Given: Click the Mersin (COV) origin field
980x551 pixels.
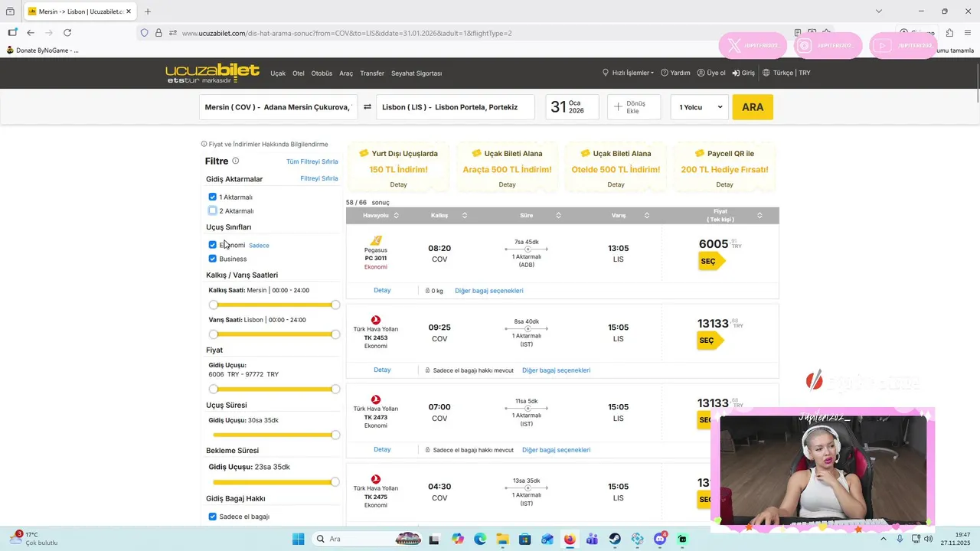Looking at the screenshot, I should [x=278, y=107].
